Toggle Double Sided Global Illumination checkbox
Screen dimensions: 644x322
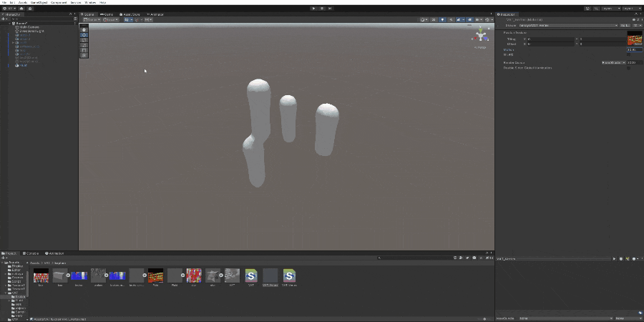(x=629, y=68)
